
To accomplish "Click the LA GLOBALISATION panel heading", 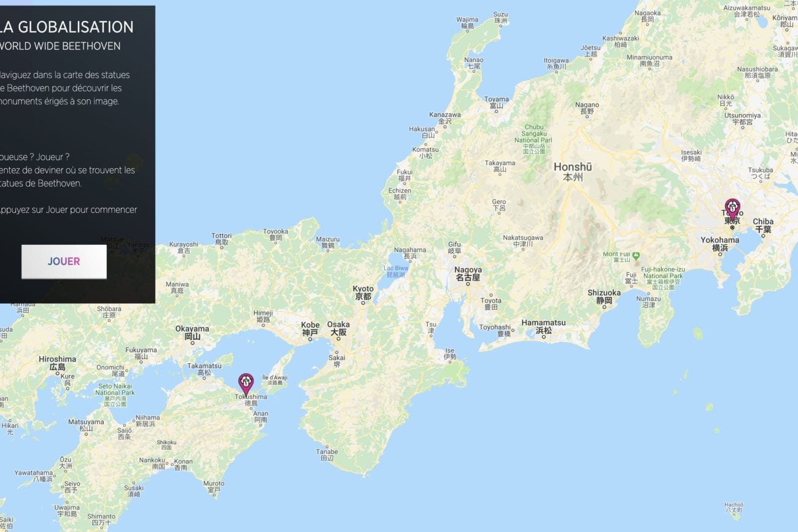I will (67, 27).
